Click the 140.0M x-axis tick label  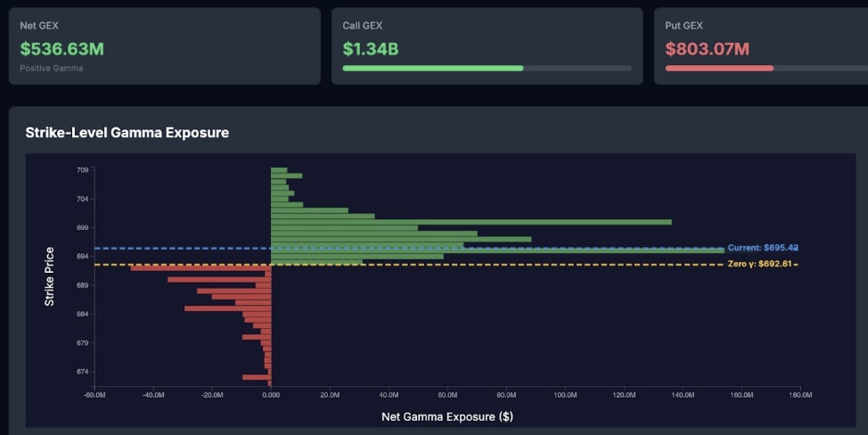(x=683, y=395)
